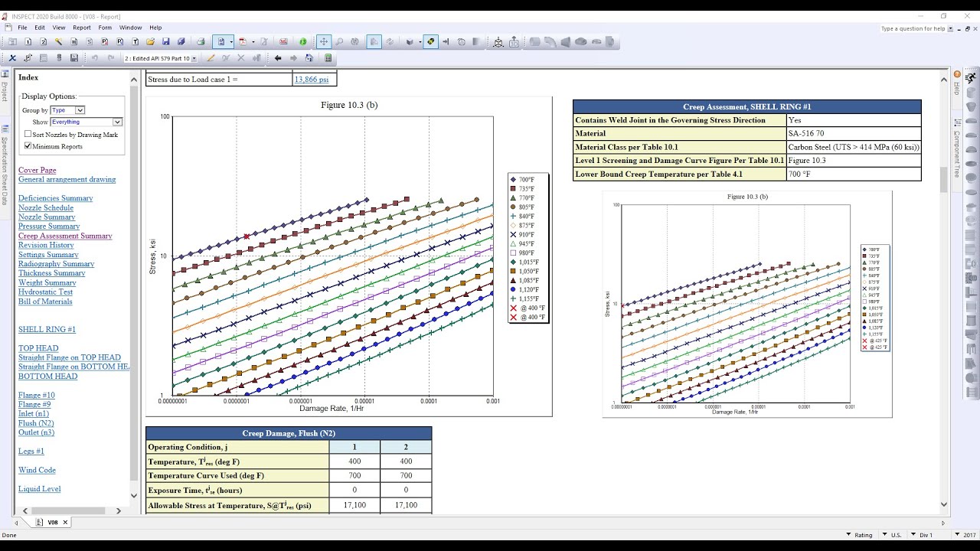Open the Nozzle Schedule link
The image size is (980, 551).
[x=46, y=207]
